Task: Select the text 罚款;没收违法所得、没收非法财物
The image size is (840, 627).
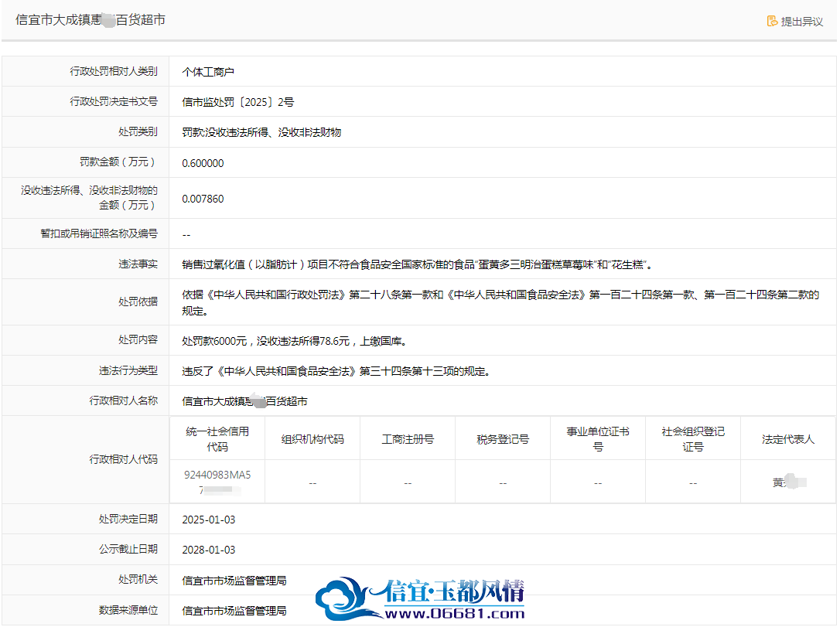Action: click(x=261, y=132)
